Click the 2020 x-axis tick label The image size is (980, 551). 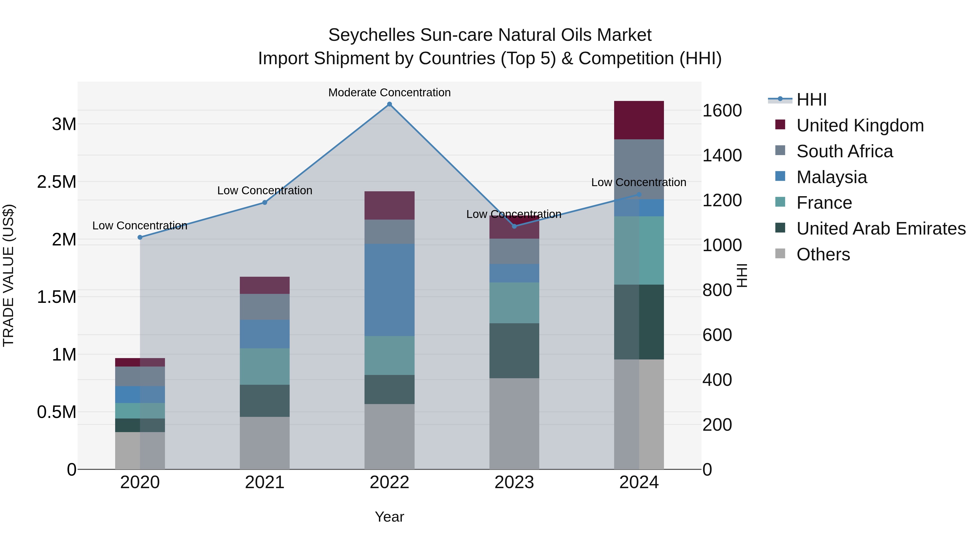pyautogui.click(x=140, y=482)
